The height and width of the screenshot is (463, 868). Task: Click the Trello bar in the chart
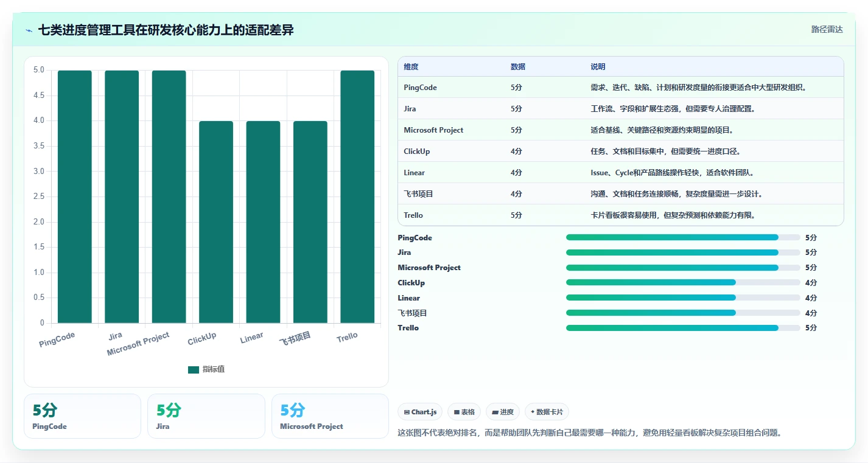357,197
